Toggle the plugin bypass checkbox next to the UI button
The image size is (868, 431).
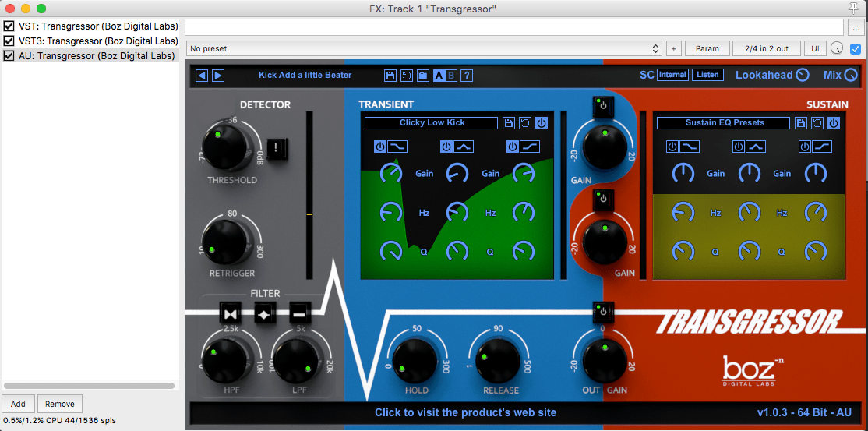tap(856, 49)
